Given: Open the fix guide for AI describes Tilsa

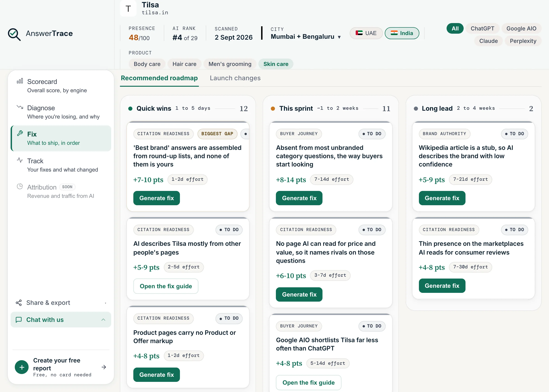Looking at the screenshot, I should click(166, 286).
